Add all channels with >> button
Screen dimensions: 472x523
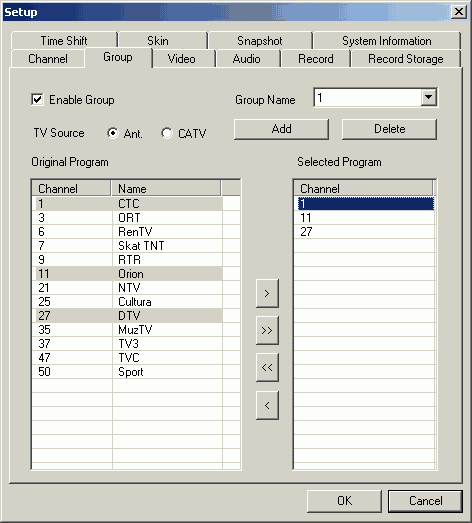[267, 331]
